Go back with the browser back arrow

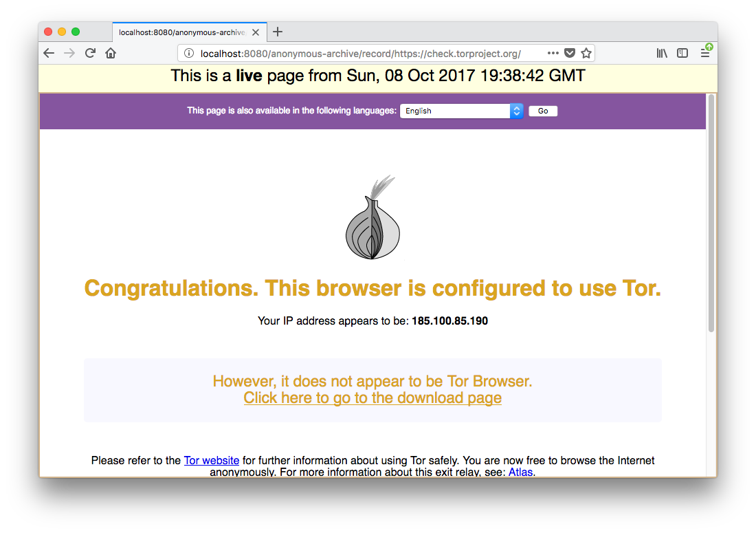click(x=49, y=53)
